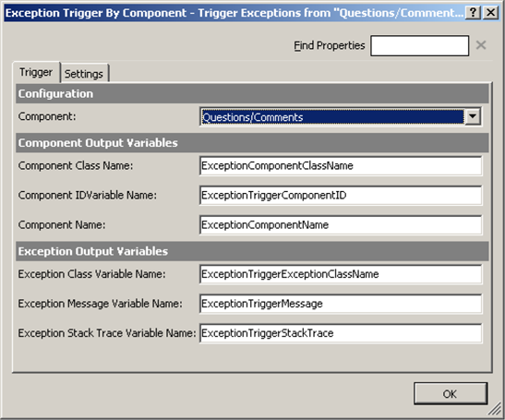Edit the Exception Stack Trace Variable field

click(x=341, y=333)
